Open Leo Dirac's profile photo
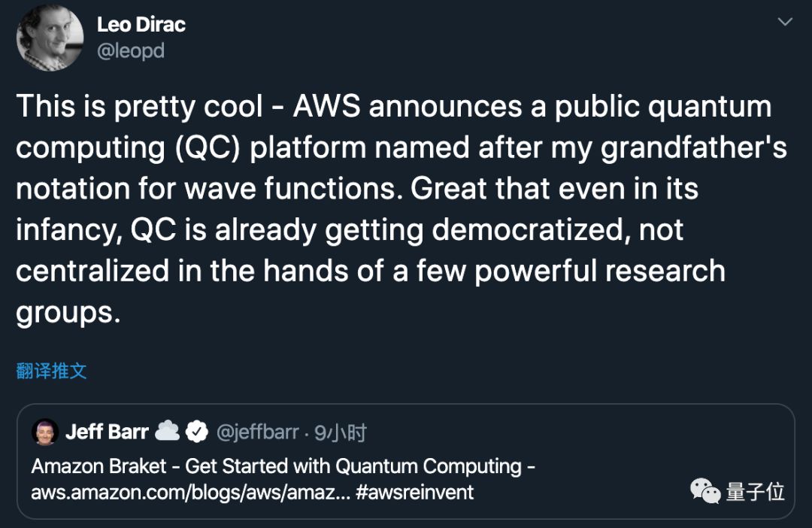Image resolution: width=812 pixels, height=528 pixels. point(50,38)
